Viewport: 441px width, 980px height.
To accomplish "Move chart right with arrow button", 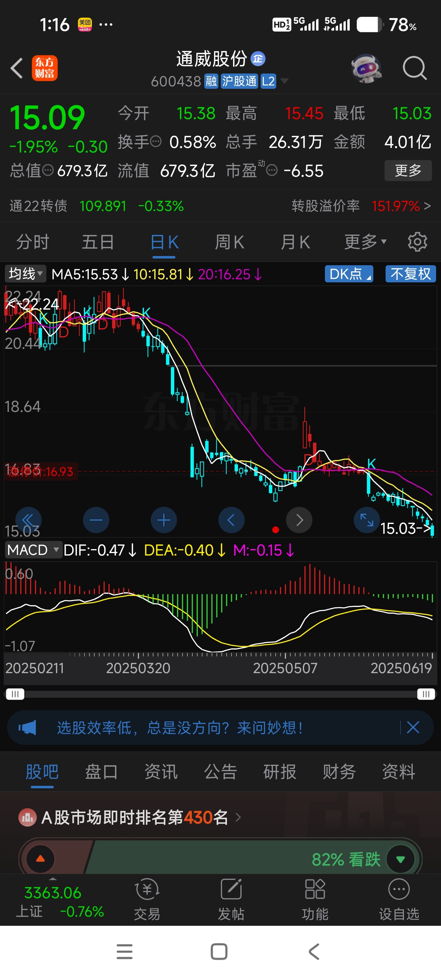I will pyautogui.click(x=299, y=520).
